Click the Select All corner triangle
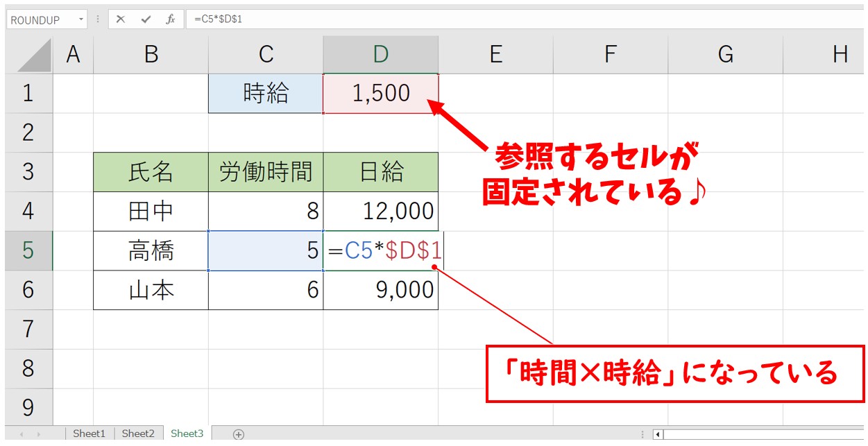Screen dimensions: 868x446 tap(34, 55)
